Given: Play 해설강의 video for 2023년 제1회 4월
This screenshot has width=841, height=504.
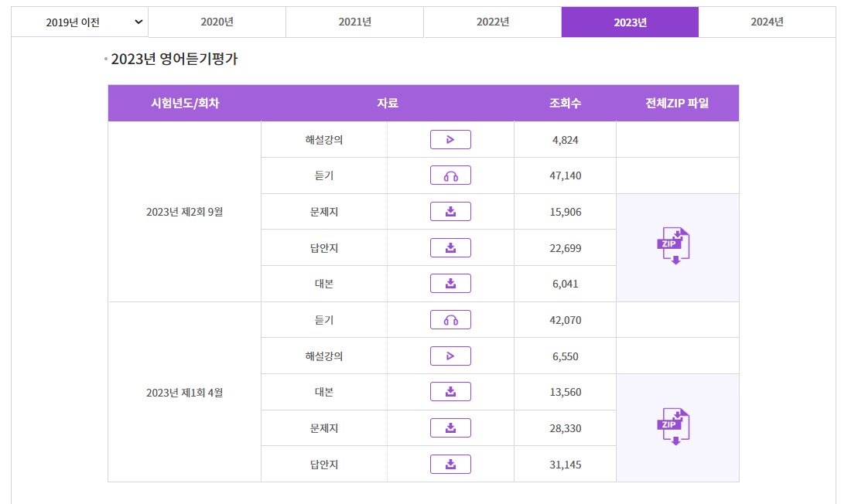Looking at the screenshot, I should [x=450, y=356].
